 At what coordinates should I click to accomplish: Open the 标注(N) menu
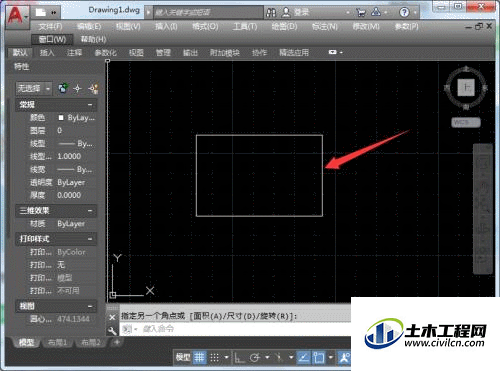click(325, 26)
